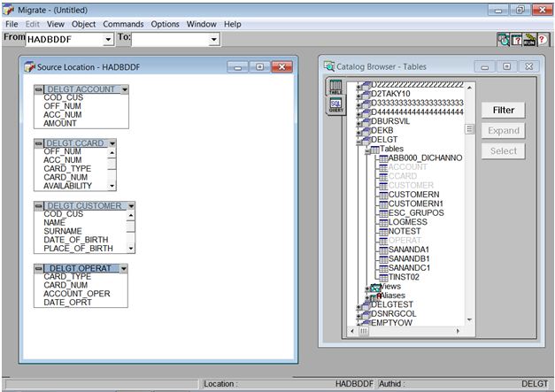Viewport: 555px width, 392px height.
Task: Select the Aliases node in tree
Action: tap(392, 296)
